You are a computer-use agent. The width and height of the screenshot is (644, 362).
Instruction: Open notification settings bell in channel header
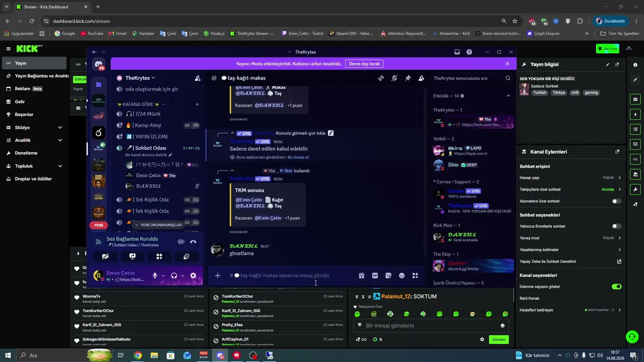pos(394,78)
